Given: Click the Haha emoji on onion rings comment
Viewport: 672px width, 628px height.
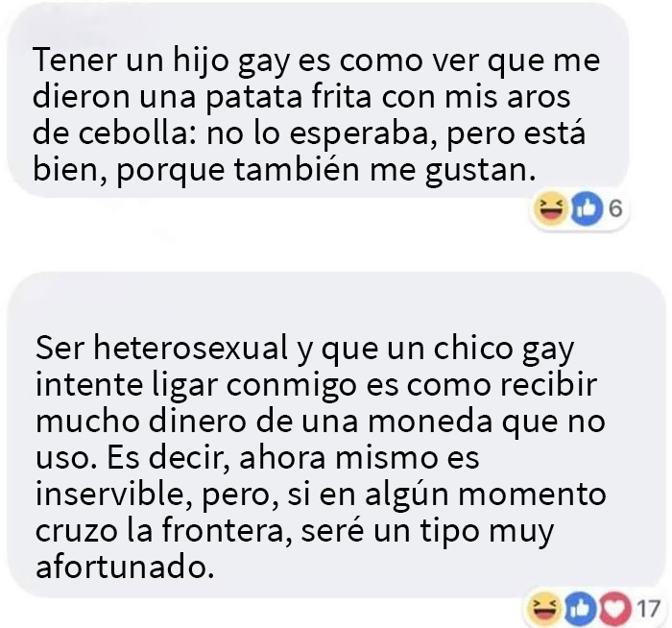Looking at the screenshot, I should [550, 208].
